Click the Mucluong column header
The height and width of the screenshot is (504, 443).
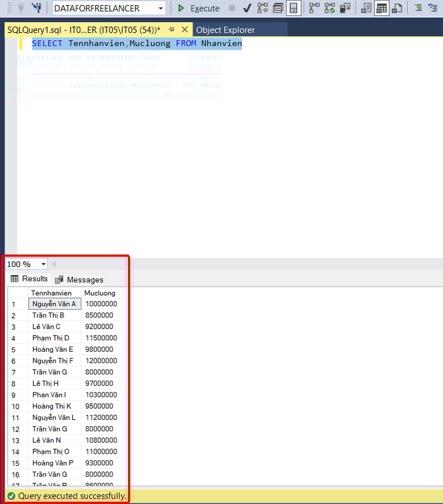pyautogui.click(x=102, y=293)
